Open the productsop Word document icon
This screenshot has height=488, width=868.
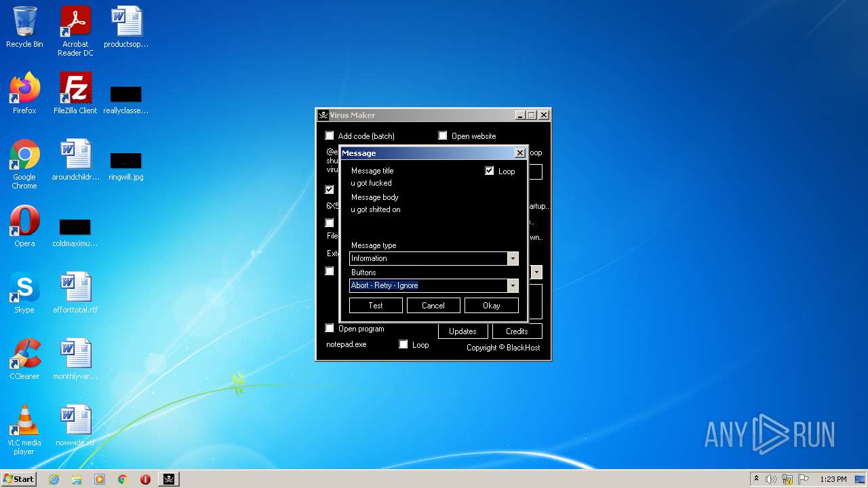[x=126, y=27]
